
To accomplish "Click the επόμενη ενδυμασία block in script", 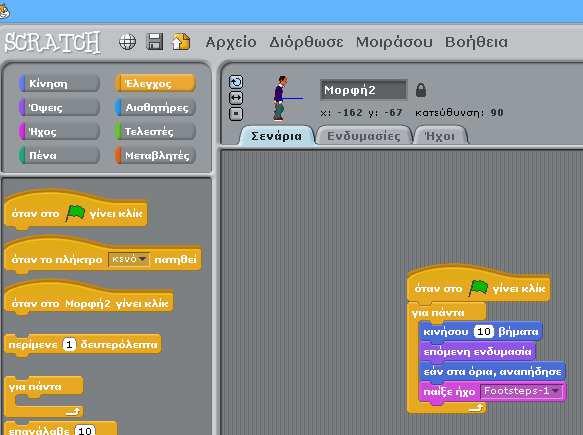I will 477,351.
